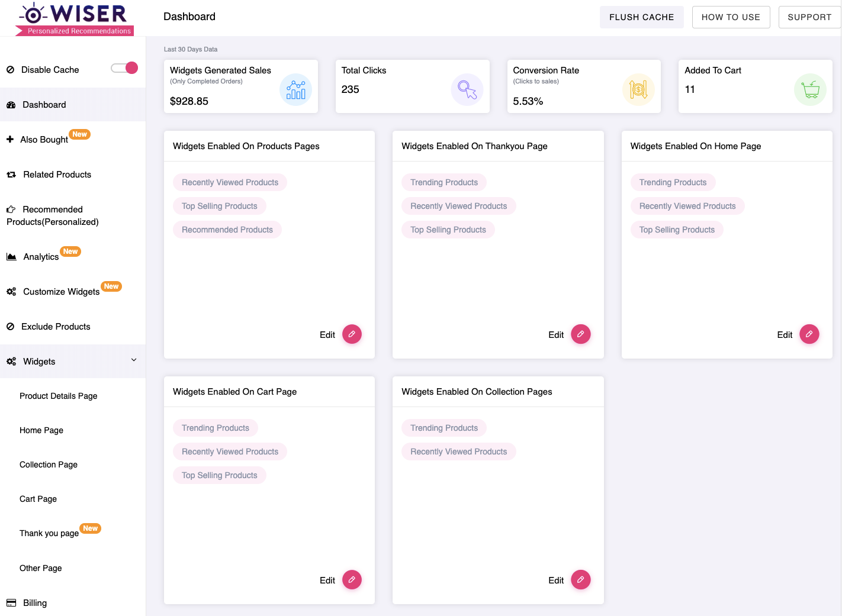Click the Recommended Products tag on Products Pages
Screen dimensions: 842x616
(x=227, y=230)
